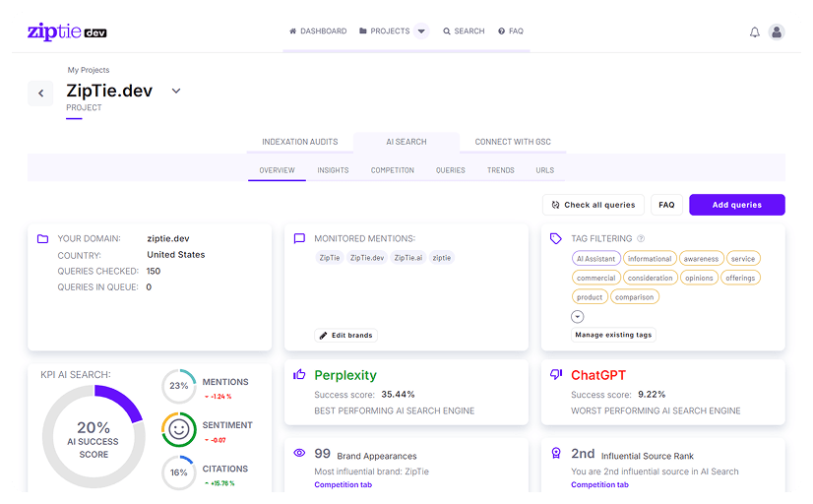Select the ZipTie.ai monitored mention chip
This screenshot has width=813, height=504.
(x=408, y=258)
